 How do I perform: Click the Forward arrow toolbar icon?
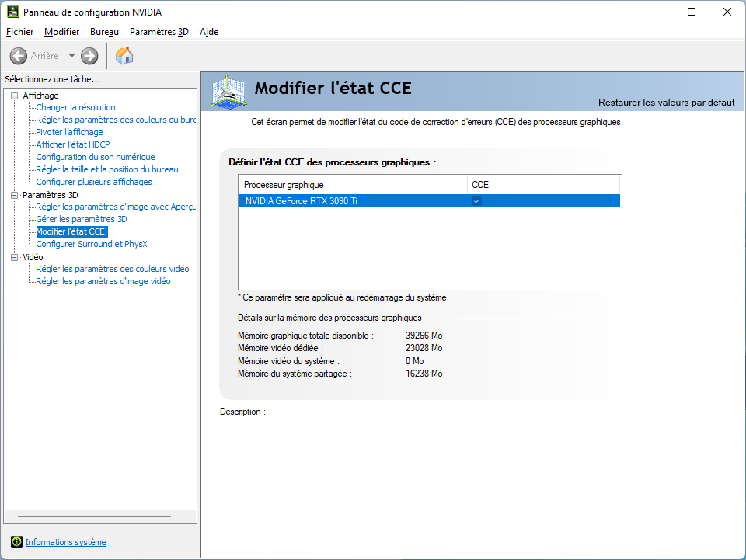coord(89,56)
